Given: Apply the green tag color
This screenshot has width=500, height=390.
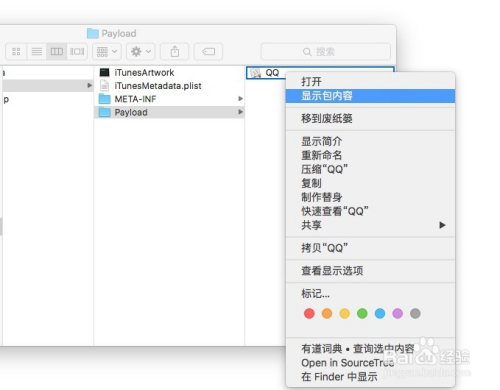Looking at the screenshot, I should 362,313.
